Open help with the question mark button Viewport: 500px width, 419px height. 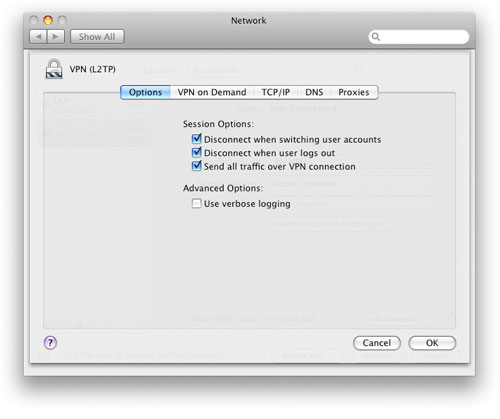click(x=50, y=342)
